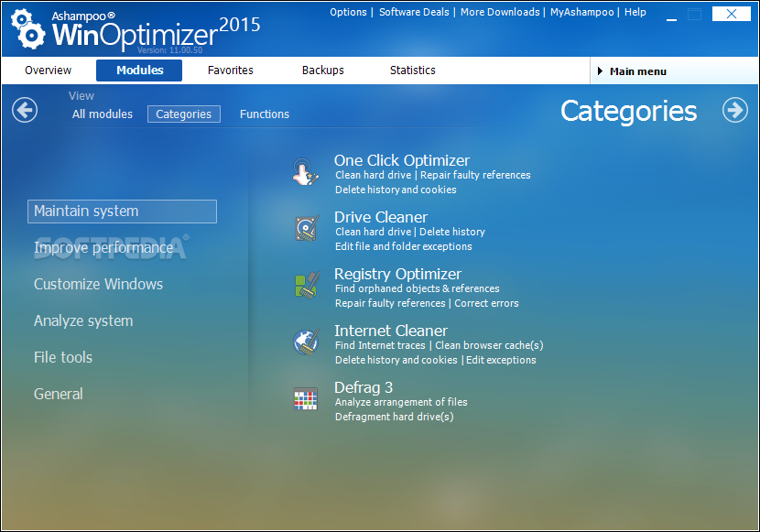
Task: Open the One Click Optimizer module title
Action: [402, 160]
